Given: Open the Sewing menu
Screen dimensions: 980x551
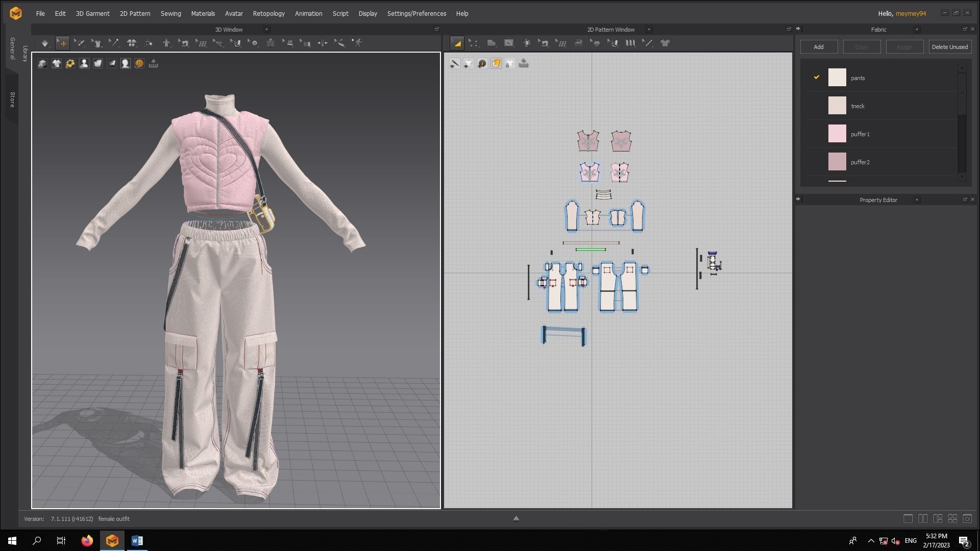Looking at the screenshot, I should pyautogui.click(x=170, y=14).
